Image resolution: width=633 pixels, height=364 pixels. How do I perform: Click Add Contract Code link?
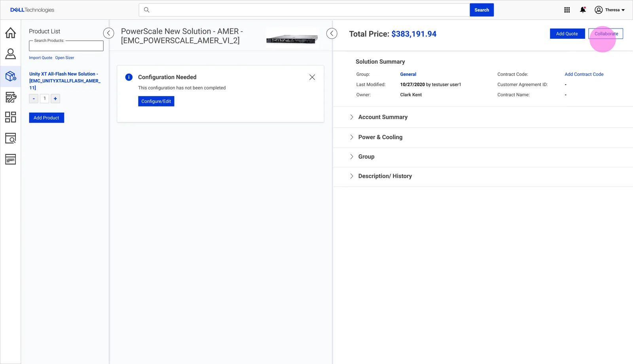point(584,74)
